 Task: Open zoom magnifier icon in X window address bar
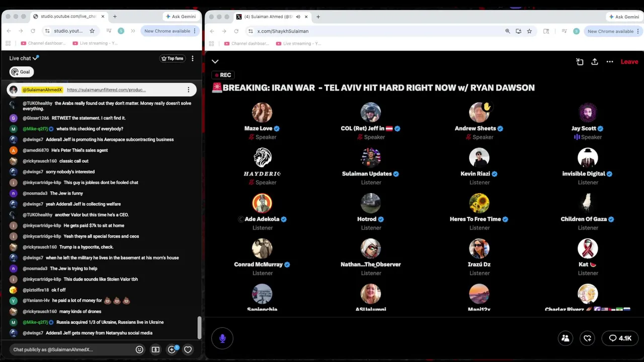pos(508,31)
